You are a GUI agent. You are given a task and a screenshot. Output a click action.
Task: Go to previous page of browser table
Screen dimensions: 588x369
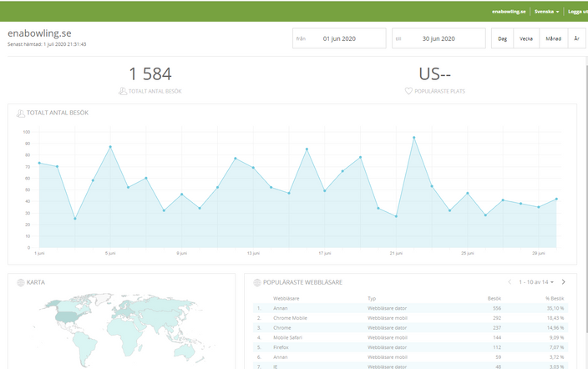509,282
